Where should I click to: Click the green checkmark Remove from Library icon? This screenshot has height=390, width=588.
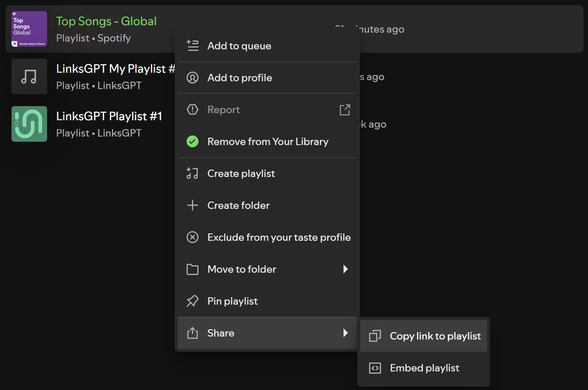point(193,141)
